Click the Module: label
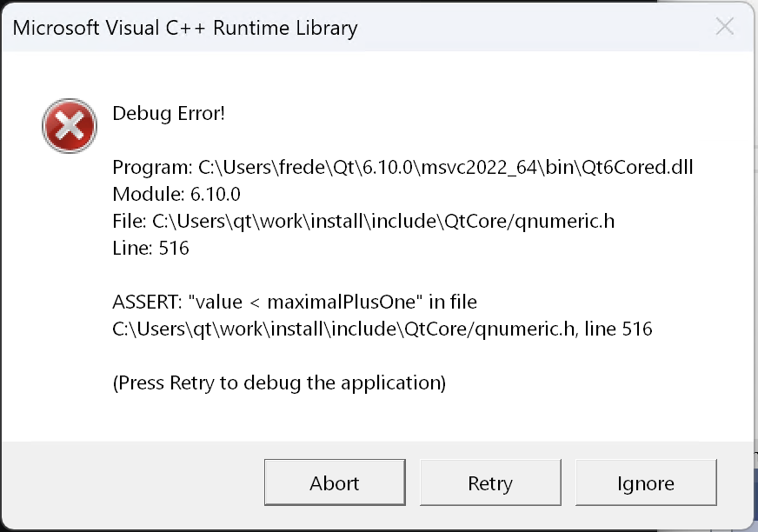The image size is (758, 532). (149, 194)
